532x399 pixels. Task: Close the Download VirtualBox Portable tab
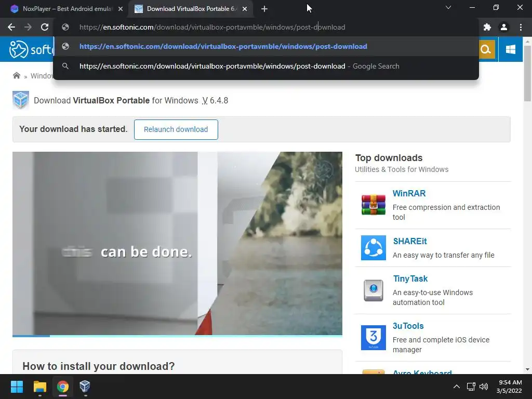(245, 9)
